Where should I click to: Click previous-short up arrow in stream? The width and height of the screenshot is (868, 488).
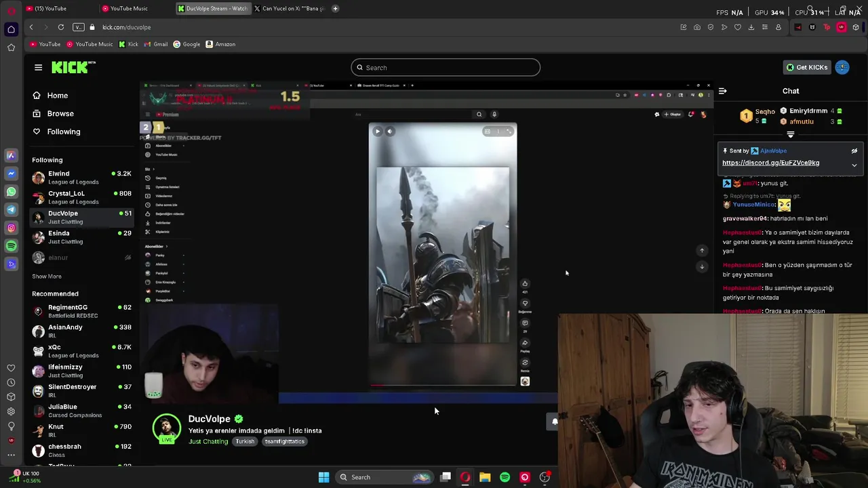pyautogui.click(x=702, y=251)
